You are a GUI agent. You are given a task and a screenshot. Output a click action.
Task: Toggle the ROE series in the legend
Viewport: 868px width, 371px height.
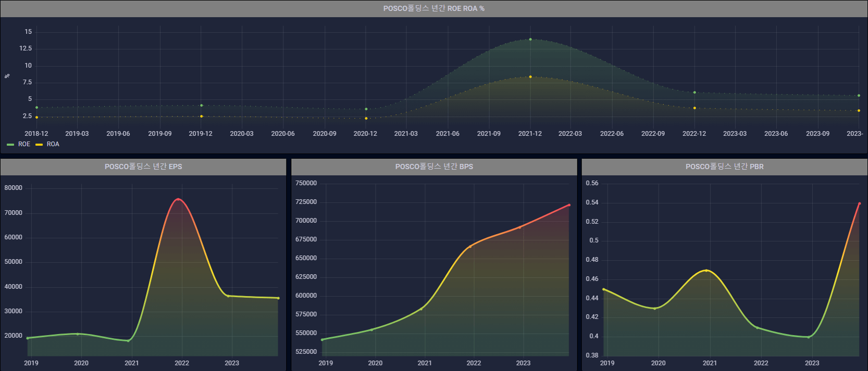(x=24, y=144)
